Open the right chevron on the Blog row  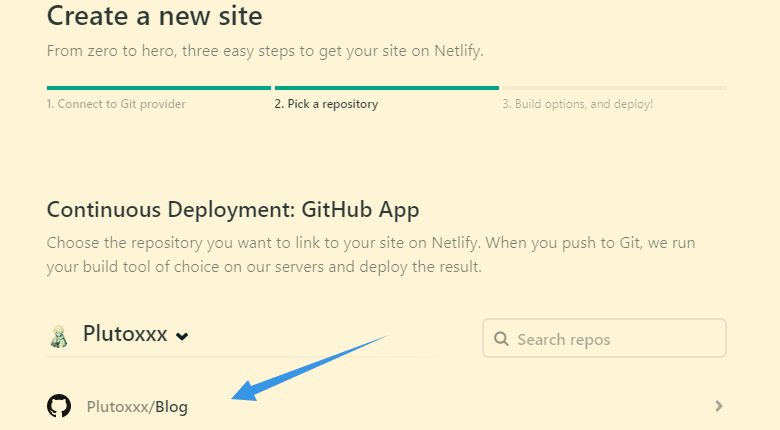pyautogui.click(x=718, y=406)
